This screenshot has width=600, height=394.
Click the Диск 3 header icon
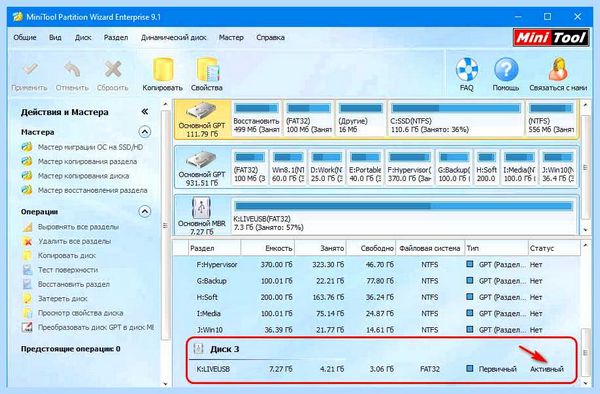coord(199,349)
